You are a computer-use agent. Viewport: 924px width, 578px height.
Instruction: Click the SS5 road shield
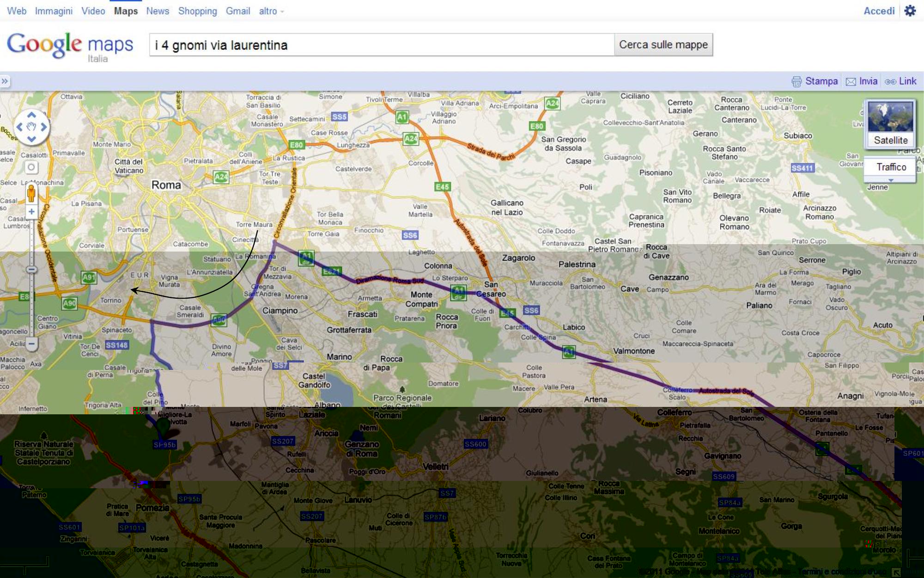340,117
